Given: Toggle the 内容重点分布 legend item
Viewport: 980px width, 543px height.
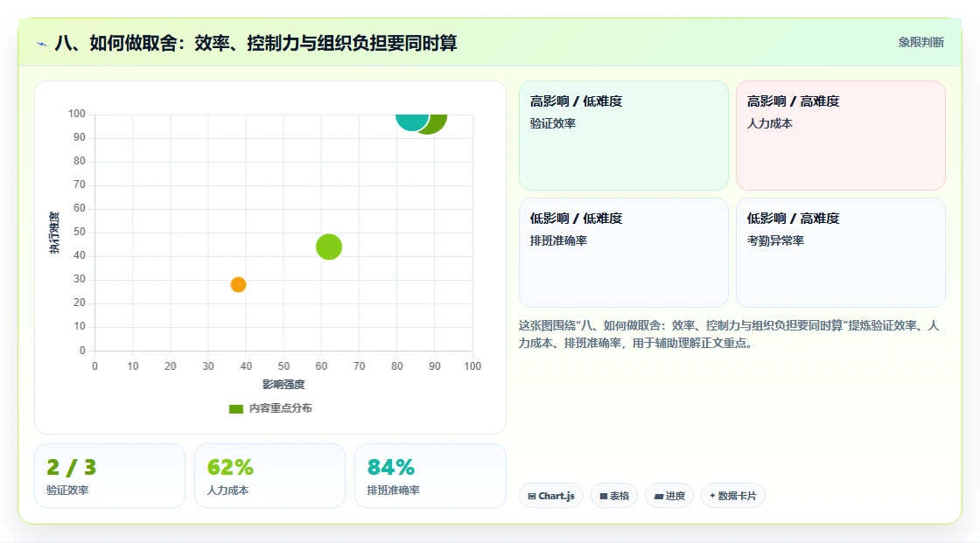Looking at the screenshot, I should point(270,408).
